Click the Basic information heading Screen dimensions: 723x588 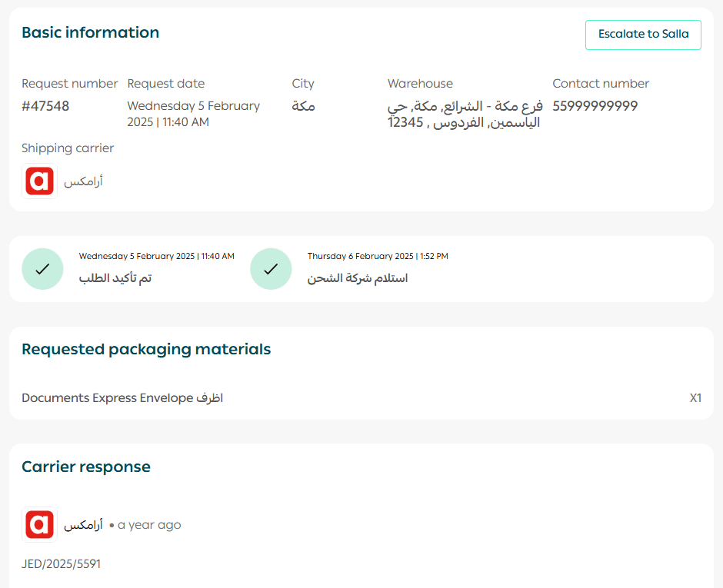[x=90, y=32]
